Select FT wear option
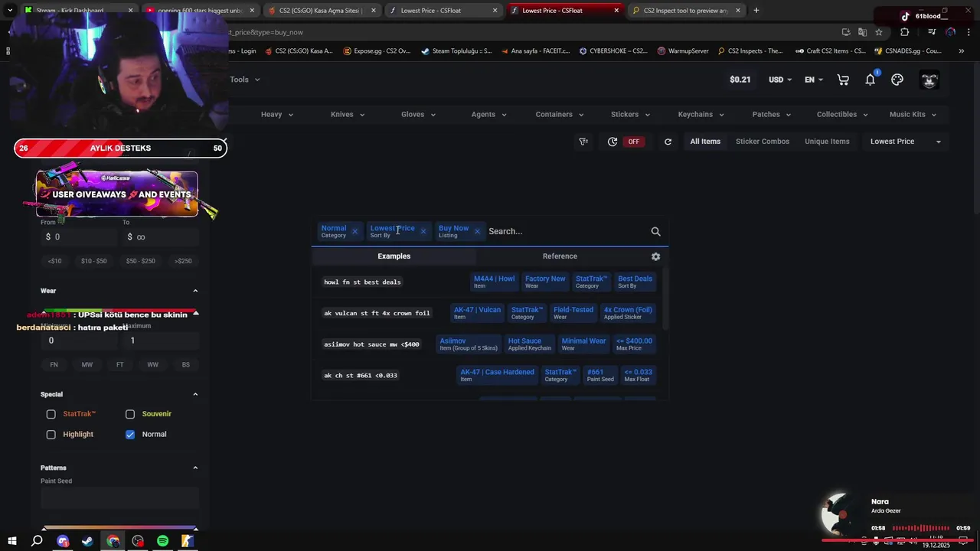 (120, 365)
